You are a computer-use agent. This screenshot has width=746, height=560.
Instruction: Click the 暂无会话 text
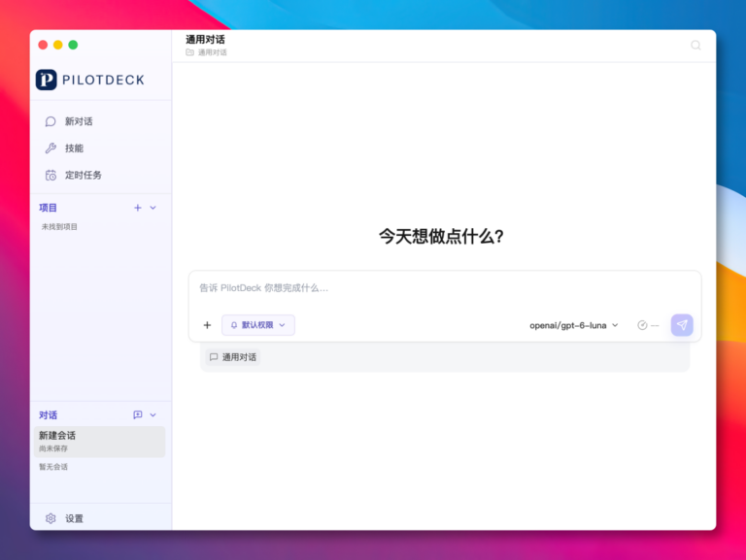coord(53,467)
